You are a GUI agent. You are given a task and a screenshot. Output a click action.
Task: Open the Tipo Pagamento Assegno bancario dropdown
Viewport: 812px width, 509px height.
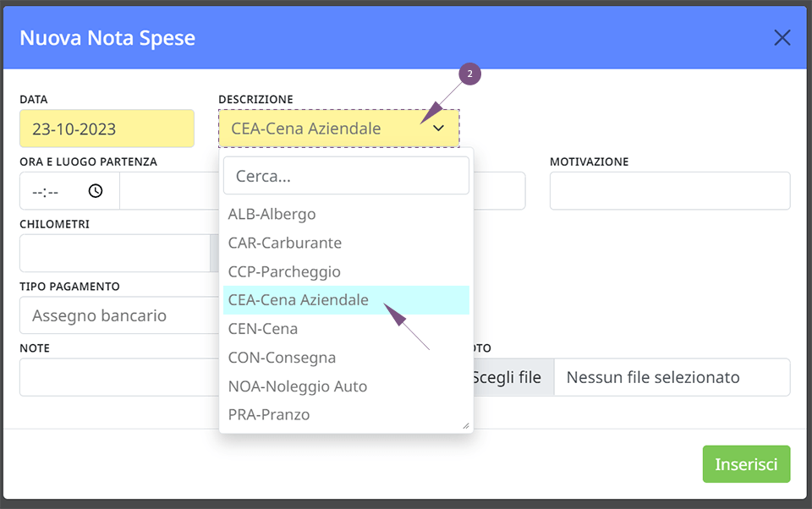[119, 315]
